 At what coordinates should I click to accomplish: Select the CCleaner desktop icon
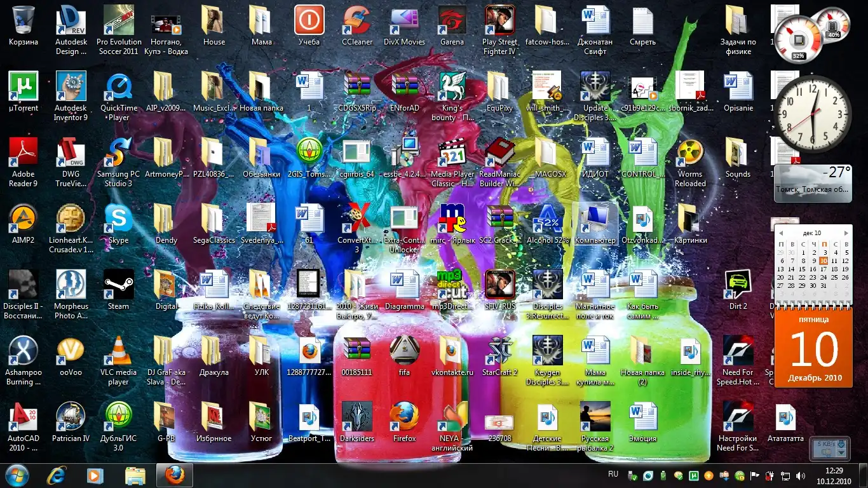click(x=357, y=22)
